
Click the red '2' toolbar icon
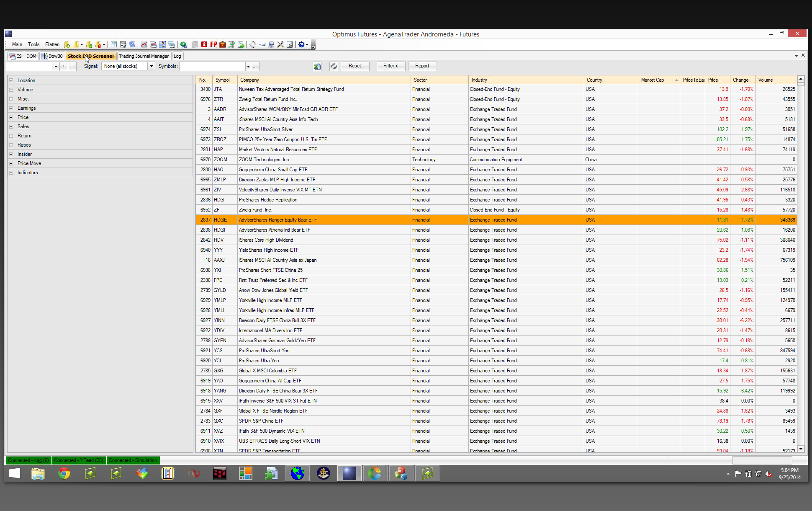pos(204,44)
